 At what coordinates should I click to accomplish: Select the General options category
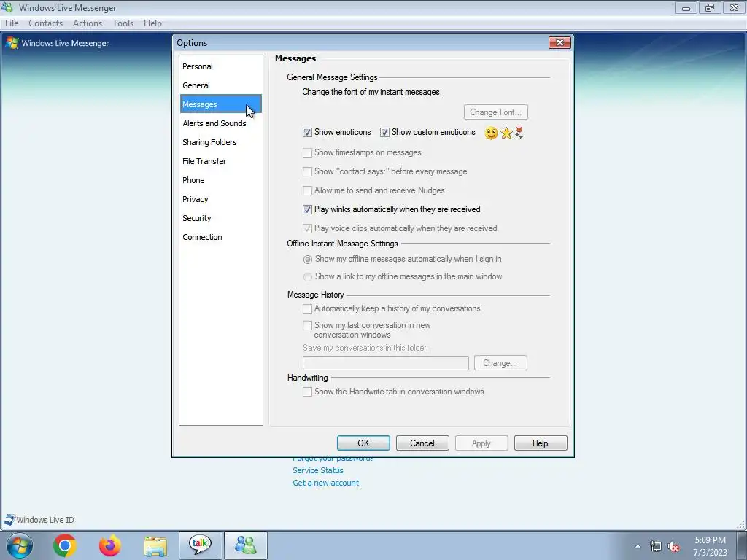[x=220, y=85]
